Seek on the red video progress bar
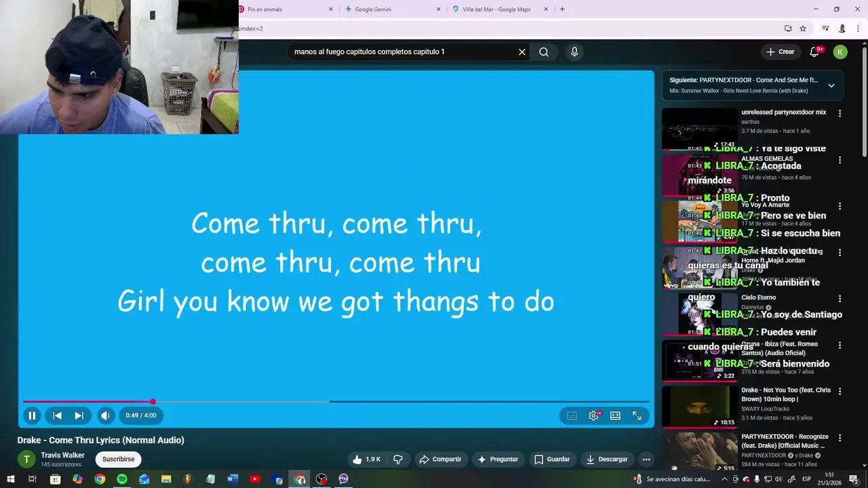The width and height of the screenshot is (868, 488). tap(336, 402)
